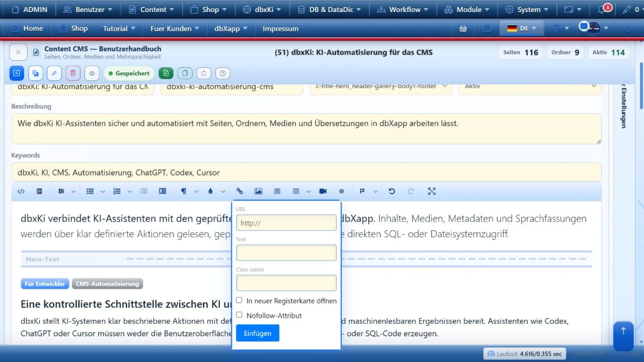Open the Tutorial navigation menu
This screenshot has height=362, width=644.
pyautogui.click(x=119, y=29)
